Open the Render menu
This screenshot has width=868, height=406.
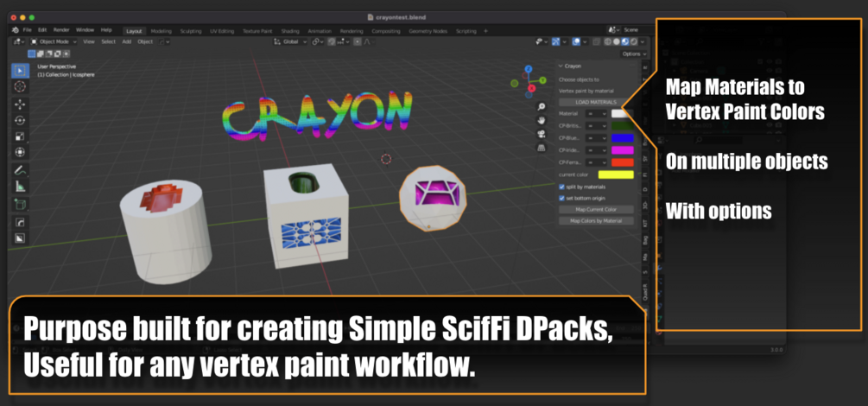coord(61,30)
